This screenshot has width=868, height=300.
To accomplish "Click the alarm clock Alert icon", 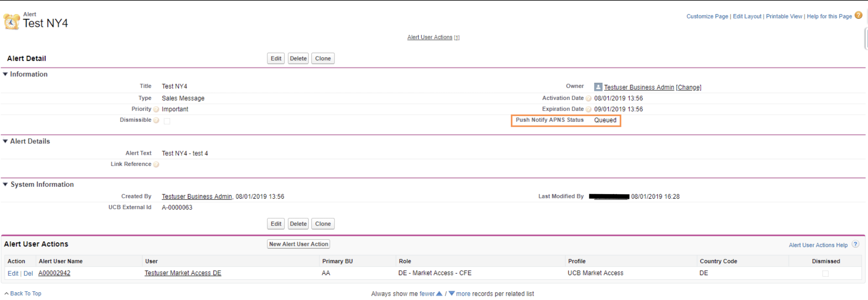I will [x=11, y=21].
